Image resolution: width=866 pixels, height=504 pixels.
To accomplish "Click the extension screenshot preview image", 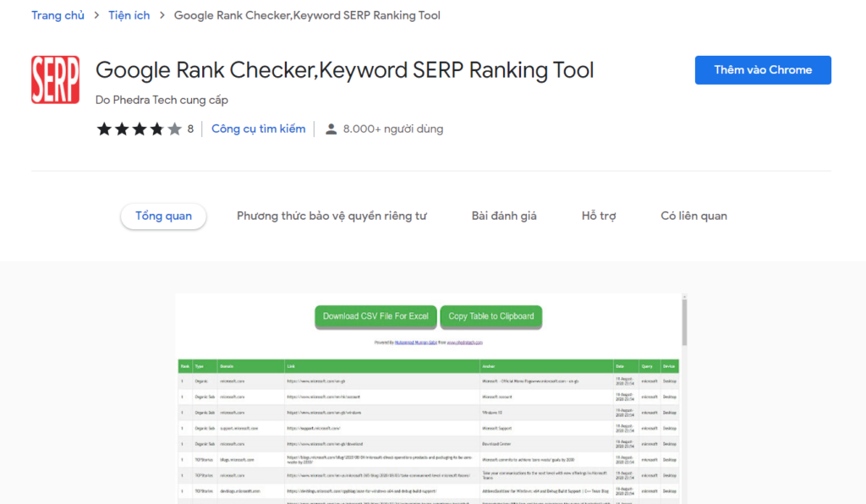I will click(x=431, y=397).
